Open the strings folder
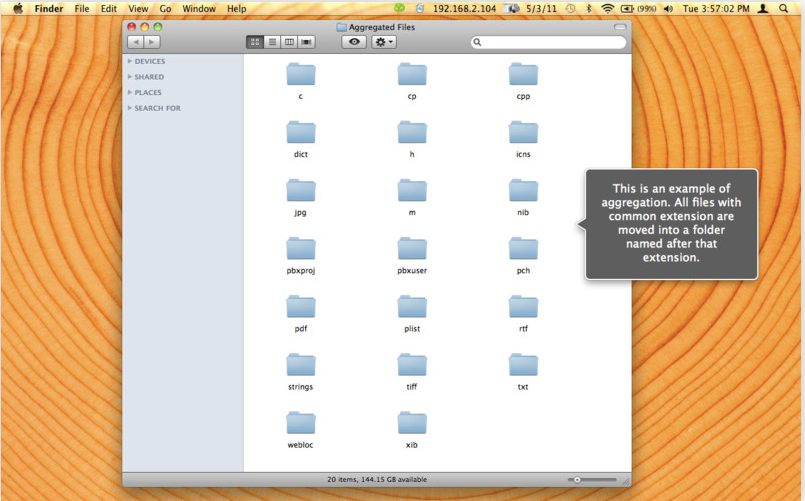805x501 pixels. (x=300, y=365)
